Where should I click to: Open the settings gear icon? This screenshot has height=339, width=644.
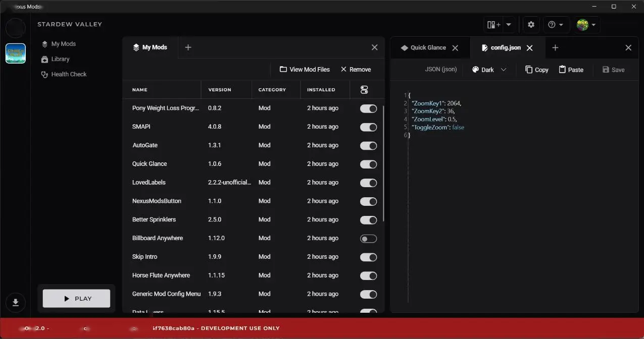coord(531,25)
